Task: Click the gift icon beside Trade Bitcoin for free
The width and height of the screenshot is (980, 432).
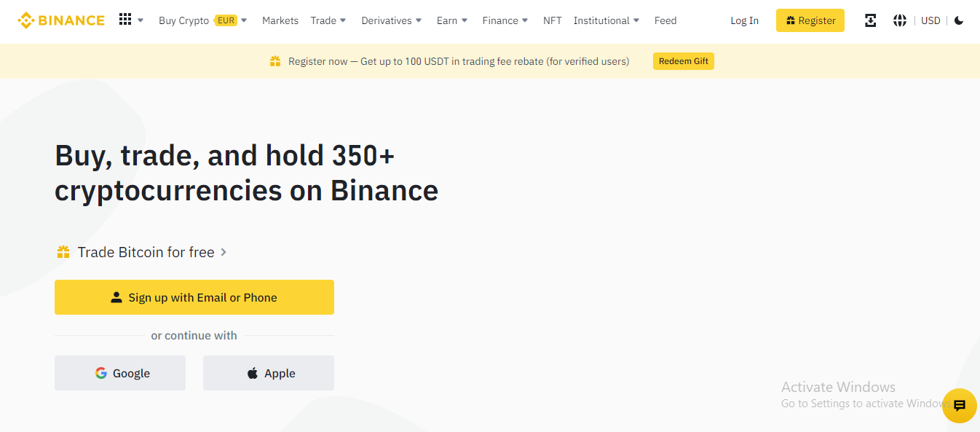Action: tap(63, 252)
